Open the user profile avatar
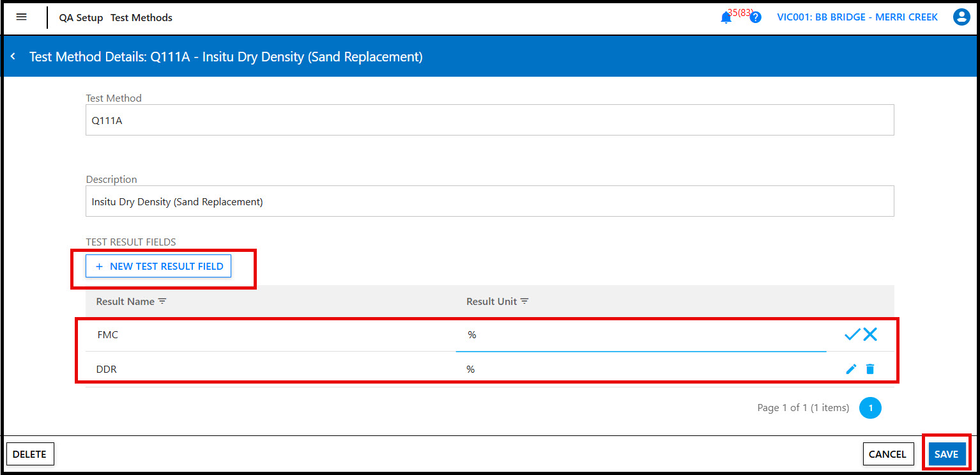 pos(961,17)
